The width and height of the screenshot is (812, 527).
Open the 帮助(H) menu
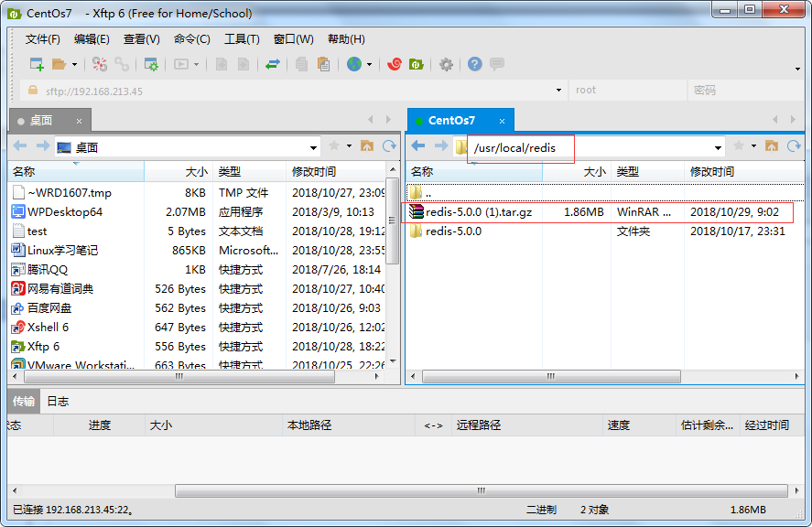coord(346,39)
